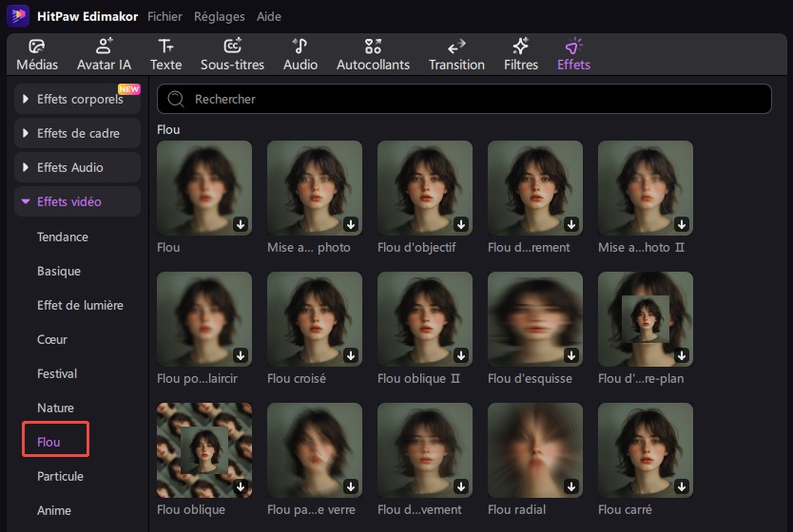This screenshot has height=532, width=793.
Task: Select the Flou radial thumbnail
Action: point(535,450)
